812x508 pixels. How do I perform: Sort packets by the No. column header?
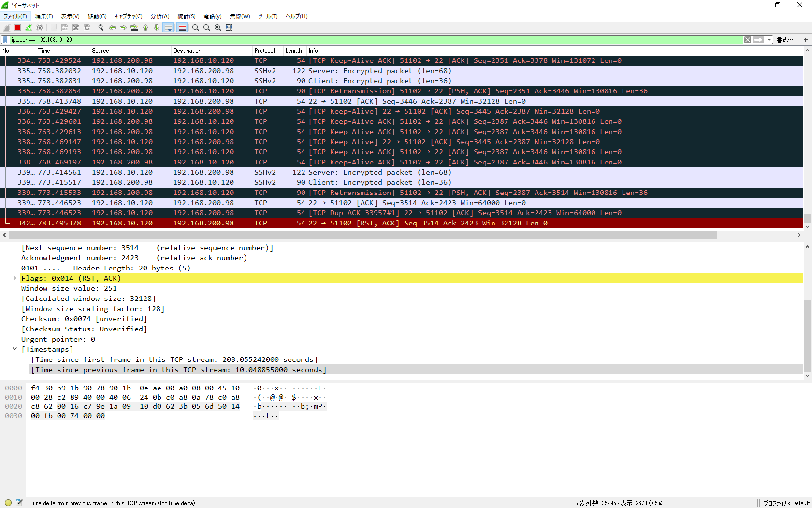click(x=18, y=51)
